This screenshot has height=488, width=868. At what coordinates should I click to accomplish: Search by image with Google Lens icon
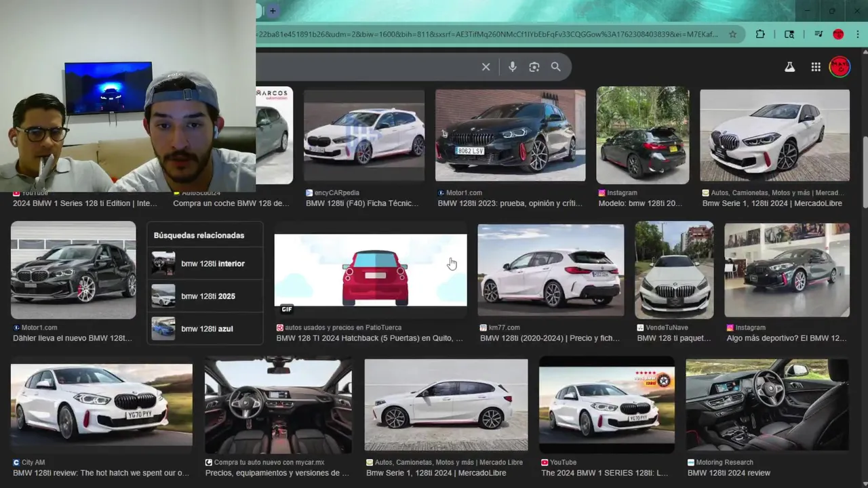pyautogui.click(x=534, y=66)
